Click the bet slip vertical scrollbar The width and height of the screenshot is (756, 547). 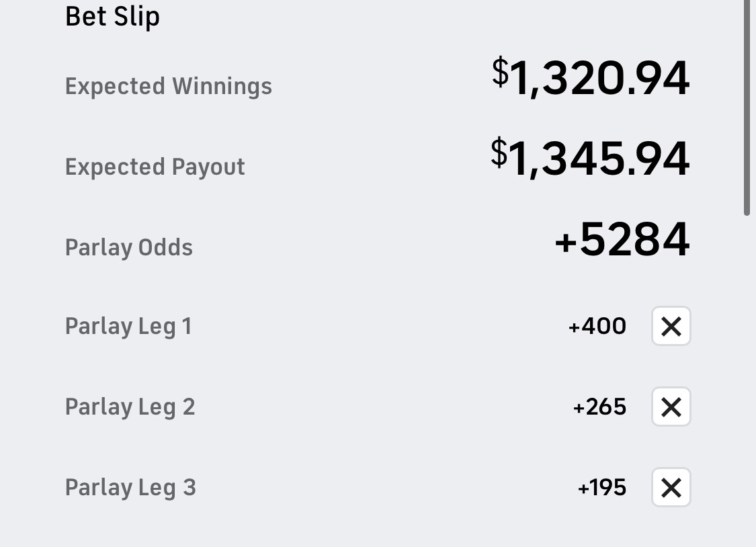(x=747, y=108)
